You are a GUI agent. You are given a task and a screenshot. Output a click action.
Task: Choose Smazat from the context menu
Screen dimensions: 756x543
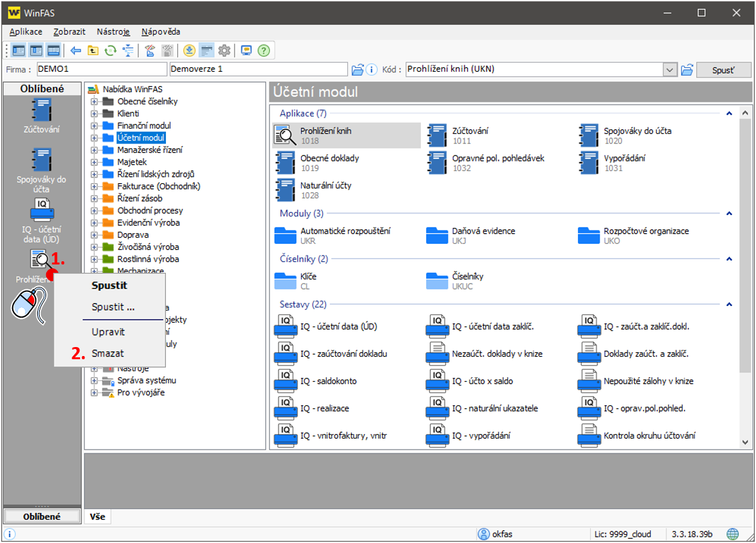(108, 353)
